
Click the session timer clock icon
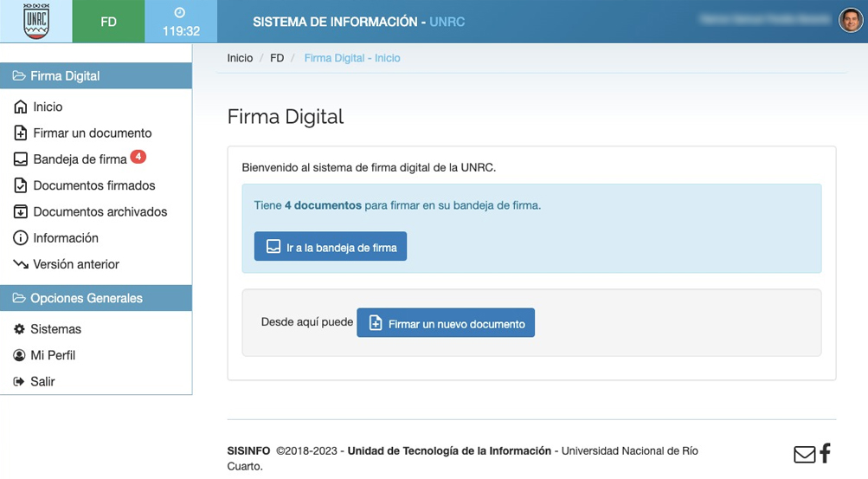pos(180,13)
